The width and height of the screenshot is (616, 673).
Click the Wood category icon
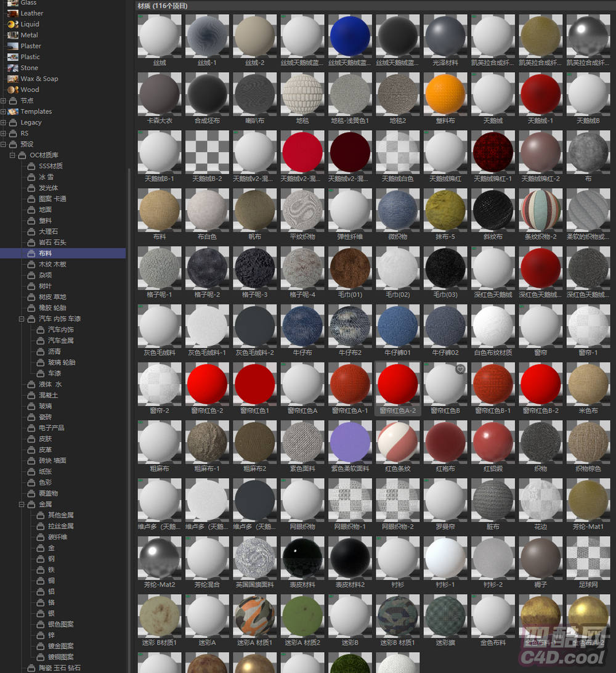(x=13, y=89)
